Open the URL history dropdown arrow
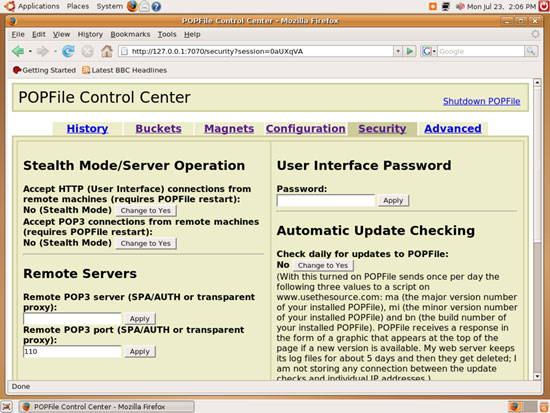Screen dimensions: 550x413 point(398,51)
